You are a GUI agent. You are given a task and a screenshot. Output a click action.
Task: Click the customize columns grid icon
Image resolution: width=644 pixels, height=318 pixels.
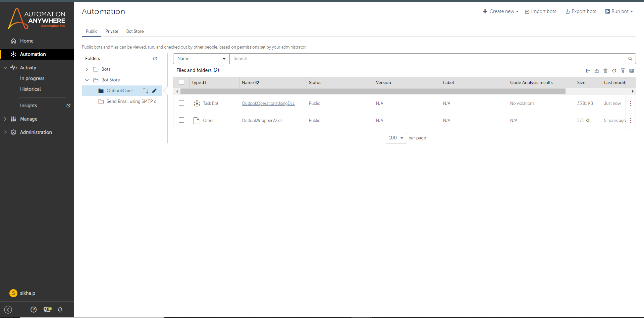coord(632,71)
